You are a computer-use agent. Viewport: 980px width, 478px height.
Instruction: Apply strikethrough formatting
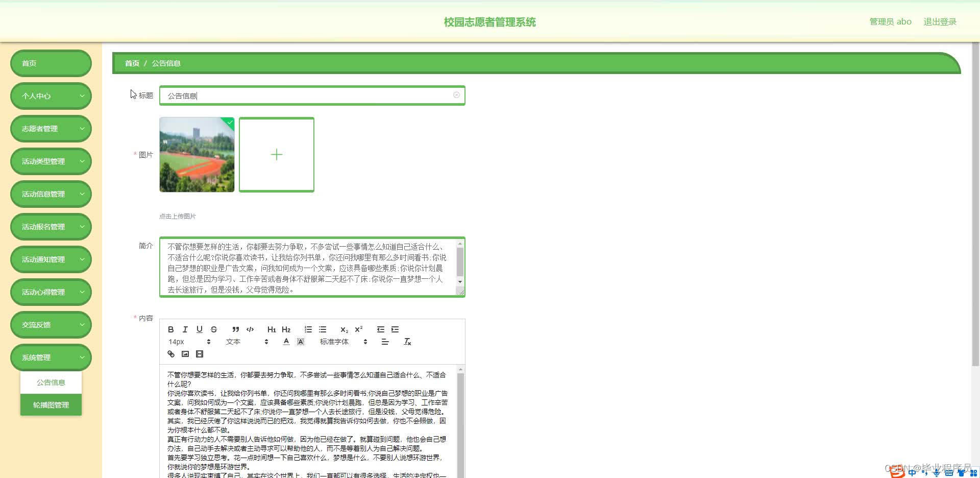[x=214, y=329]
